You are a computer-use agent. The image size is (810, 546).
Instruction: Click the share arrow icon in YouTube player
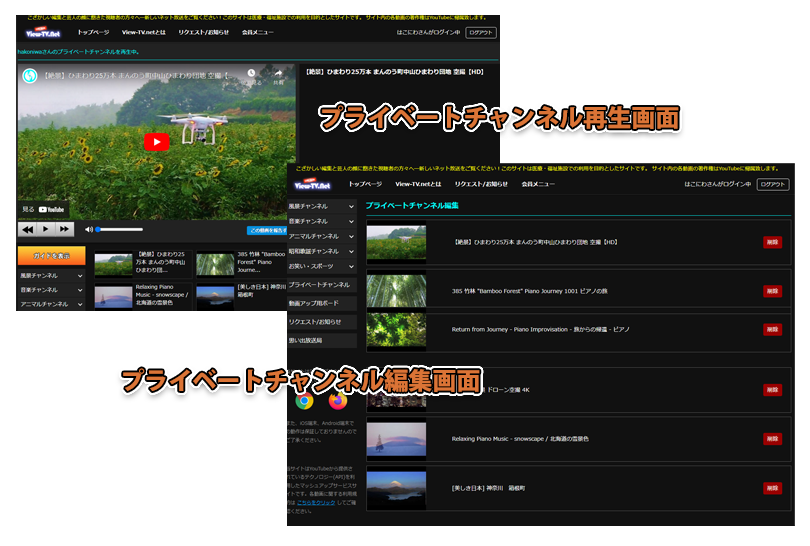[278, 73]
